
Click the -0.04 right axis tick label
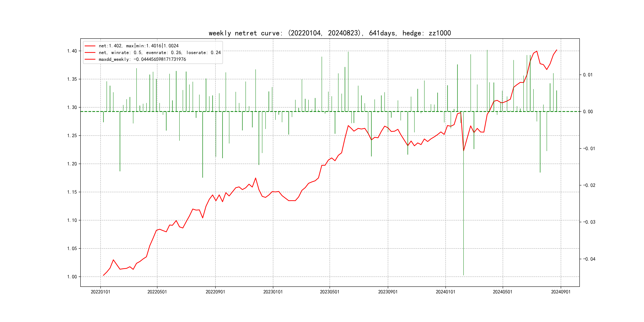pos(589,259)
